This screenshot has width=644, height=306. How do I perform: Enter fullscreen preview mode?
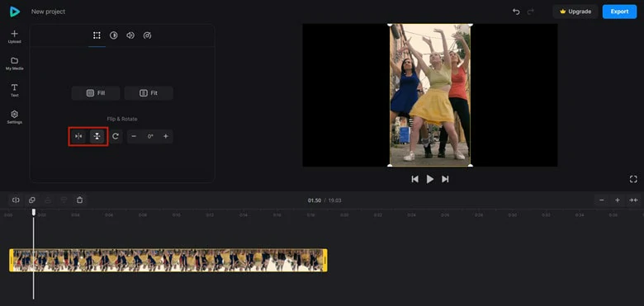click(x=633, y=179)
